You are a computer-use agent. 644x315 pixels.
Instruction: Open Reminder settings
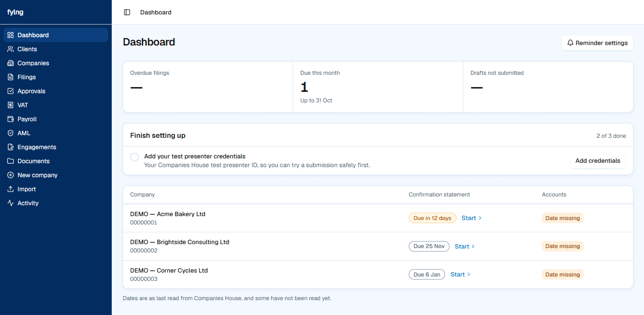[x=597, y=43]
